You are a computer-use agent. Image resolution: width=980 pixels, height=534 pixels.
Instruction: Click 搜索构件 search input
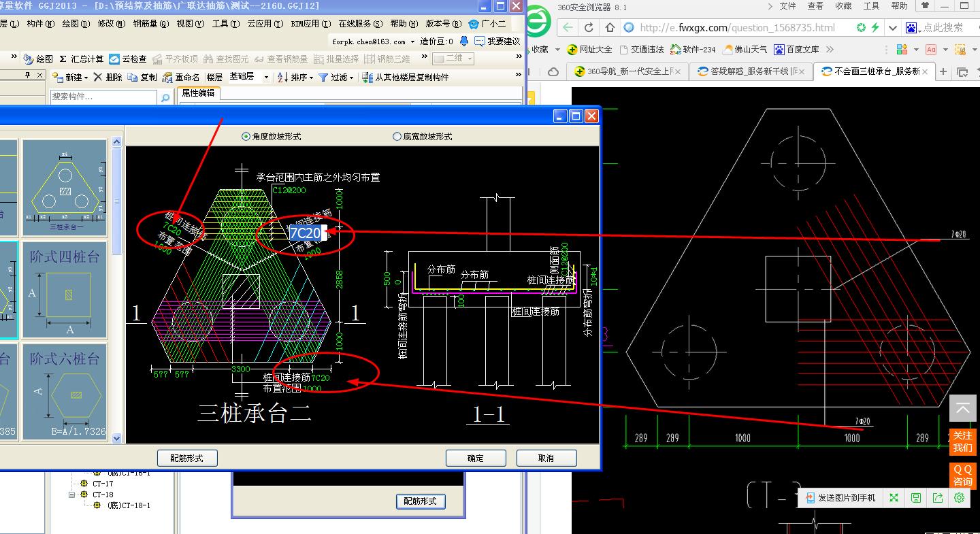click(104, 98)
